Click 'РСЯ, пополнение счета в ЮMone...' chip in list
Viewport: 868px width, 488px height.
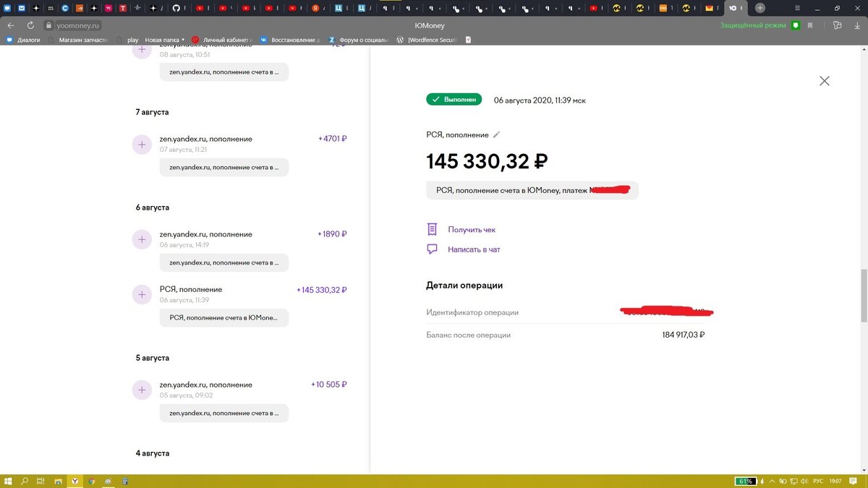click(224, 317)
